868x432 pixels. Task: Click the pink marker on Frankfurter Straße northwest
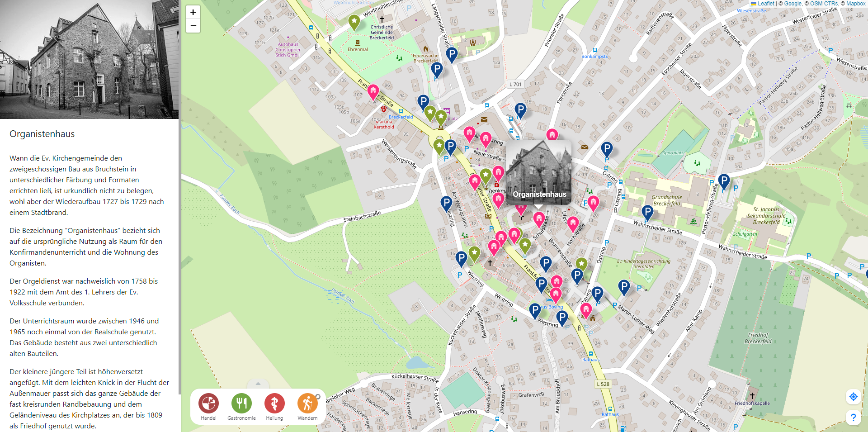[x=373, y=92]
